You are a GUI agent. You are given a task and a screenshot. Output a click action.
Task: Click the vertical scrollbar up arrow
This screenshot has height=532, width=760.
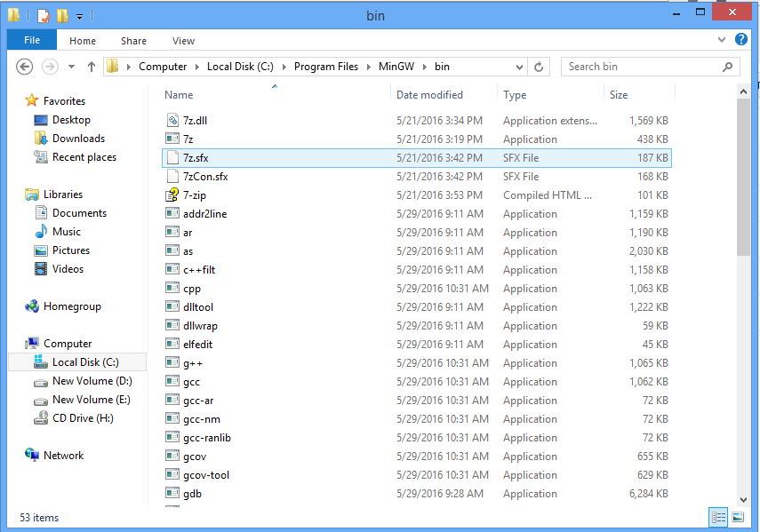pos(743,91)
